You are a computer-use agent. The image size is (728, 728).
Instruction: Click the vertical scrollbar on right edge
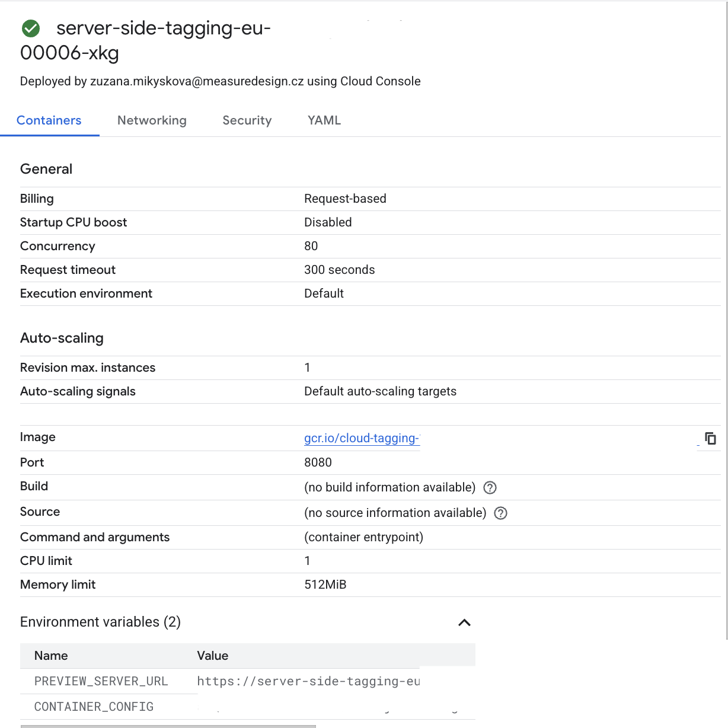726,320
